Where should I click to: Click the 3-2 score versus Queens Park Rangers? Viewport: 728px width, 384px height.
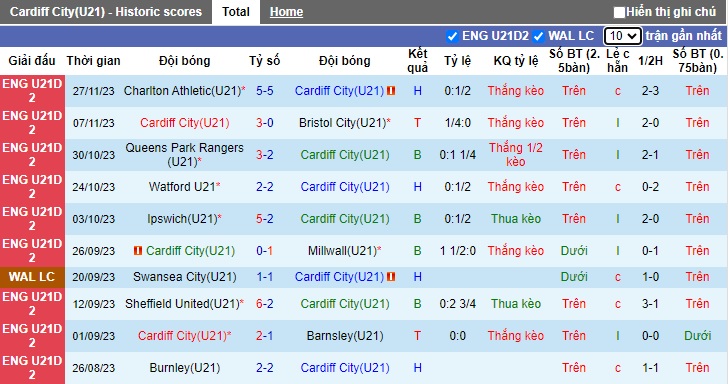265,155
